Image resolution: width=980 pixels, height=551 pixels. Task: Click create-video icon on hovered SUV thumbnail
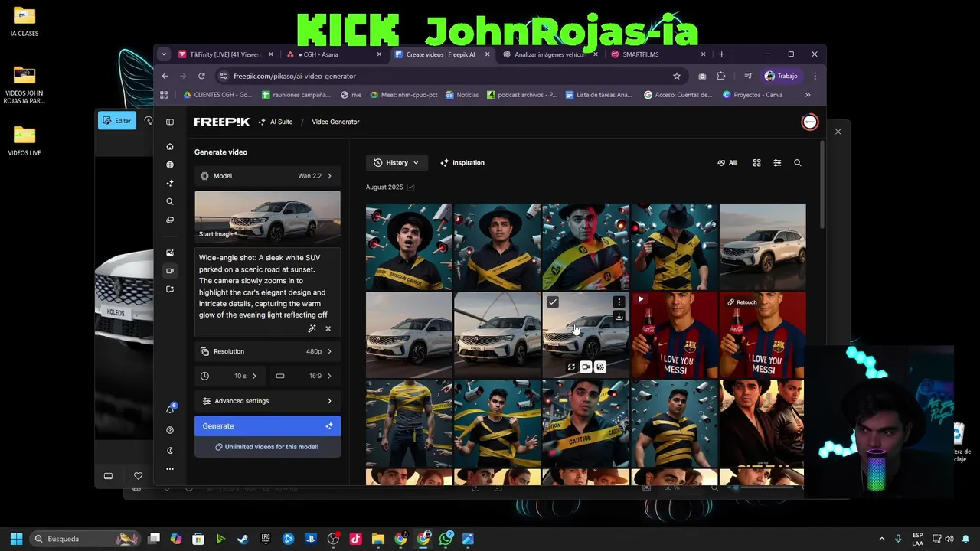coord(586,367)
